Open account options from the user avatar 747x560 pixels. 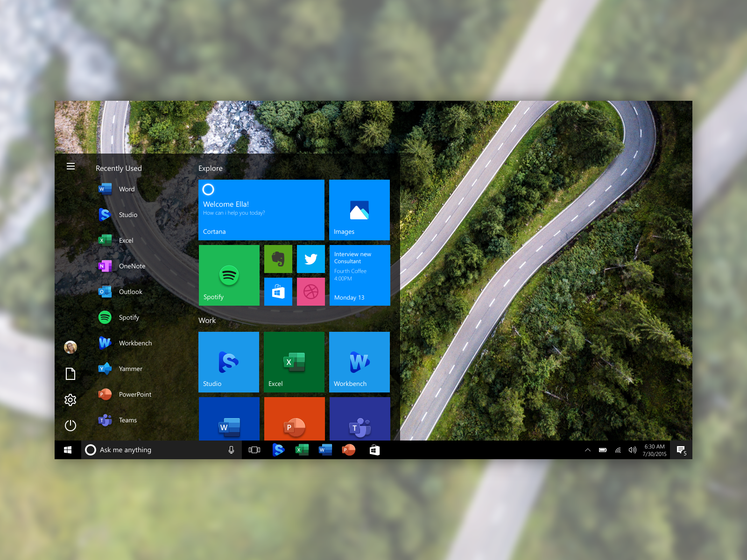[x=70, y=347]
